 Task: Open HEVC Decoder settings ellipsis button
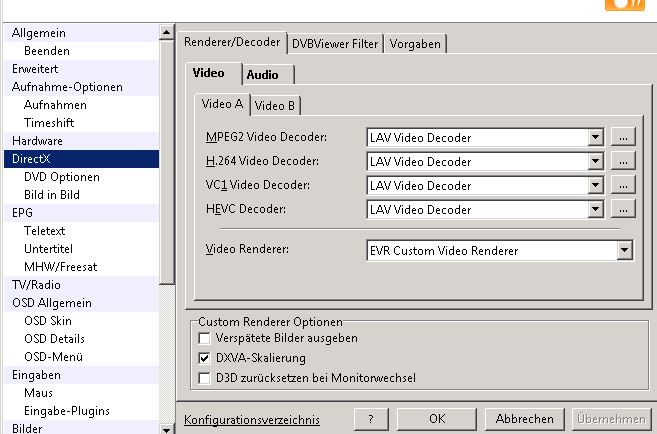(x=623, y=210)
